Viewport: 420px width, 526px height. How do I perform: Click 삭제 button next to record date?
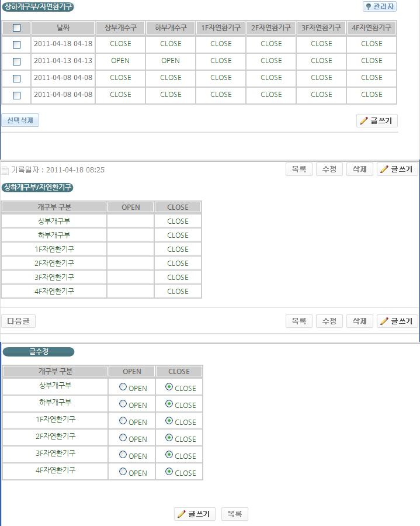click(x=360, y=169)
